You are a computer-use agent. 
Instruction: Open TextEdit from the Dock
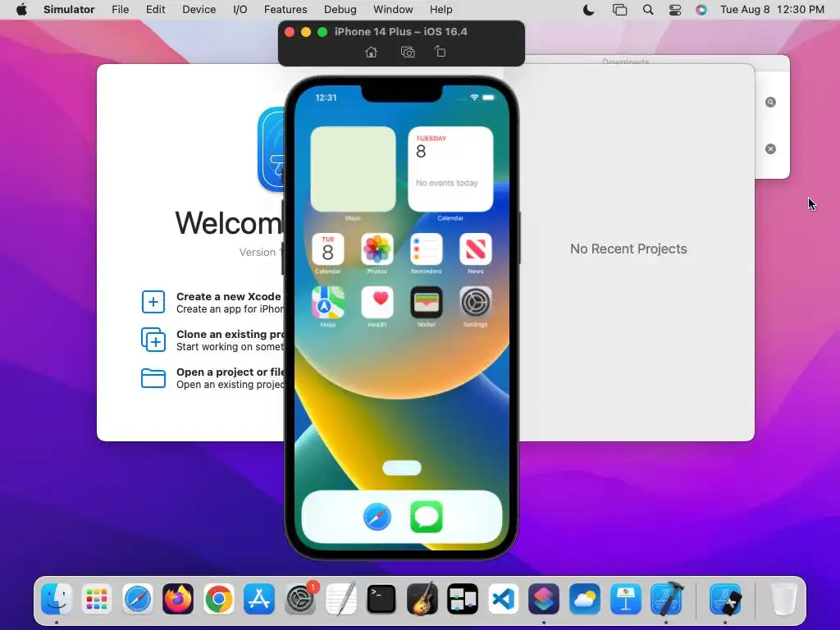click(340, 598)
